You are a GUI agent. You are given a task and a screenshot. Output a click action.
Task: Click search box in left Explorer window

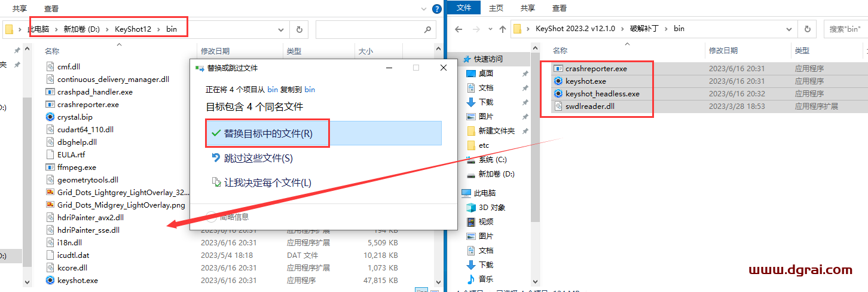coord(375,29)
